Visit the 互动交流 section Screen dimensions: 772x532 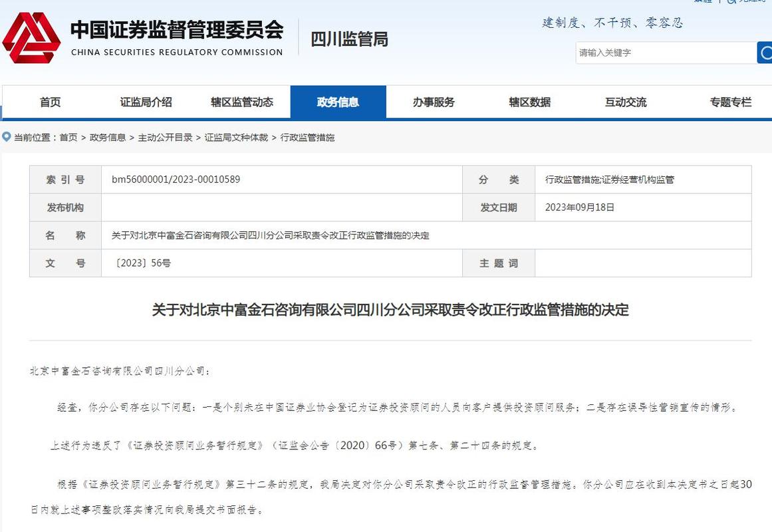coord(625,102)
